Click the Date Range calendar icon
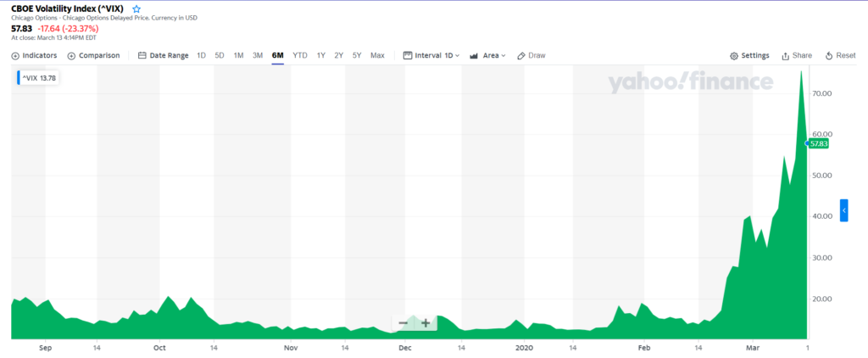Screen dimensions: 868x358 pyautogui.click(x=142, y=55)
